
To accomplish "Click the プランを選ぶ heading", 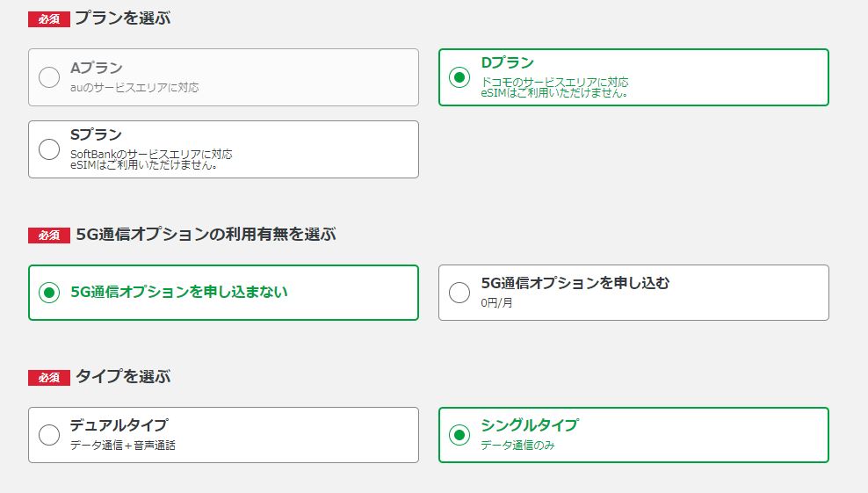I will click(123, 18).
